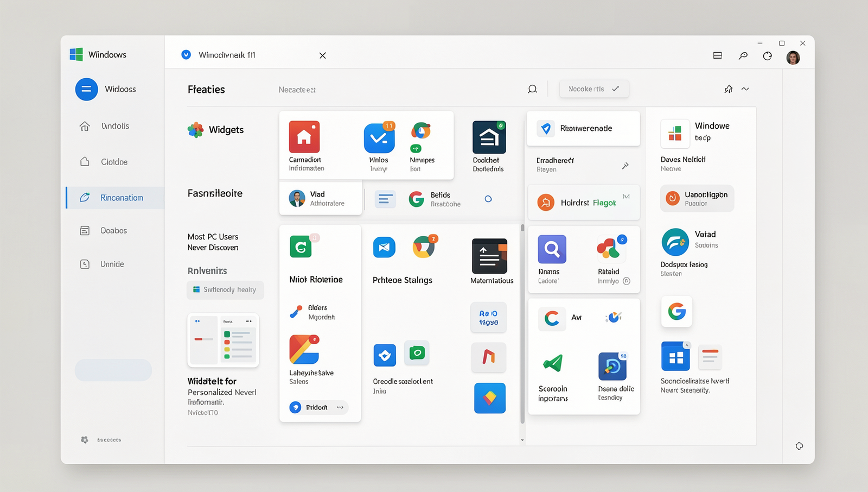Open the layout panel icon in title bar

(x=717, y=55)
